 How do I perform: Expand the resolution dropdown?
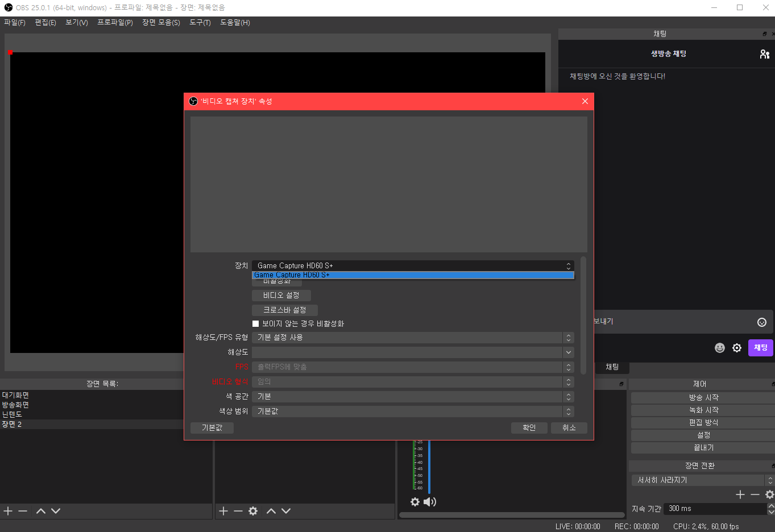(568, 352)
